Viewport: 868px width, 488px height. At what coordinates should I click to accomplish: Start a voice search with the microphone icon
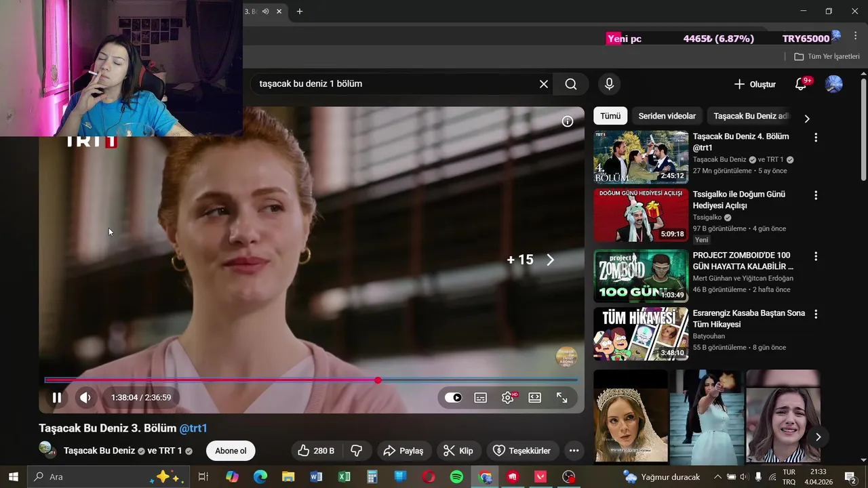pos(609,84)
